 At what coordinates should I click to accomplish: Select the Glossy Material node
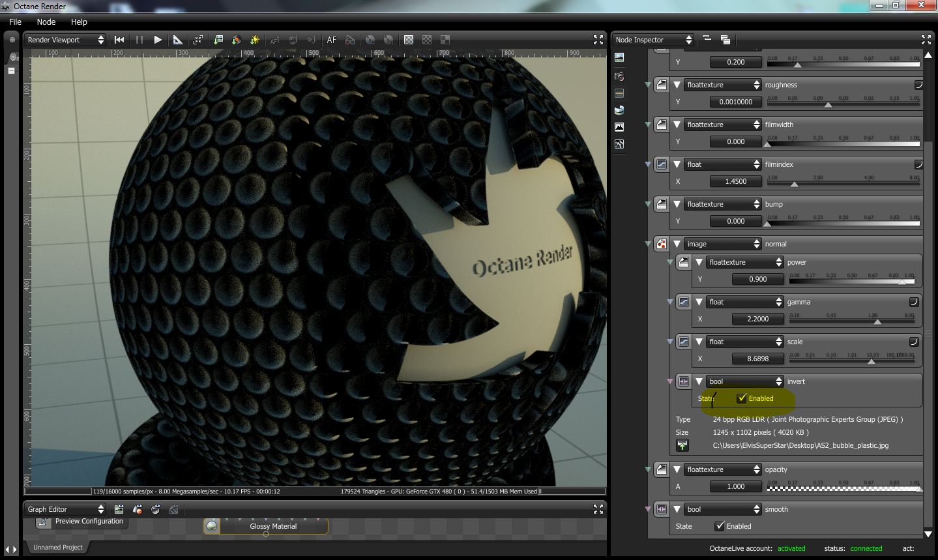266,526
